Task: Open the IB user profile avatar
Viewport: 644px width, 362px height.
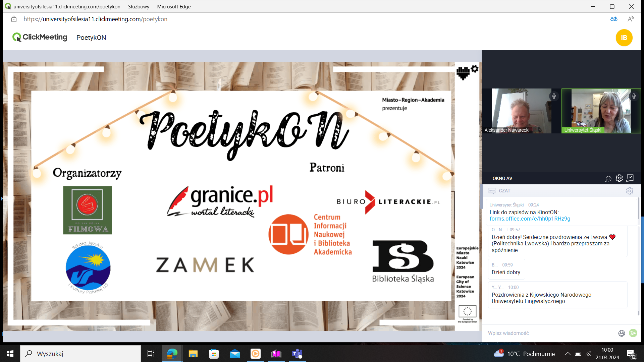Action: [x=624, y=38]
